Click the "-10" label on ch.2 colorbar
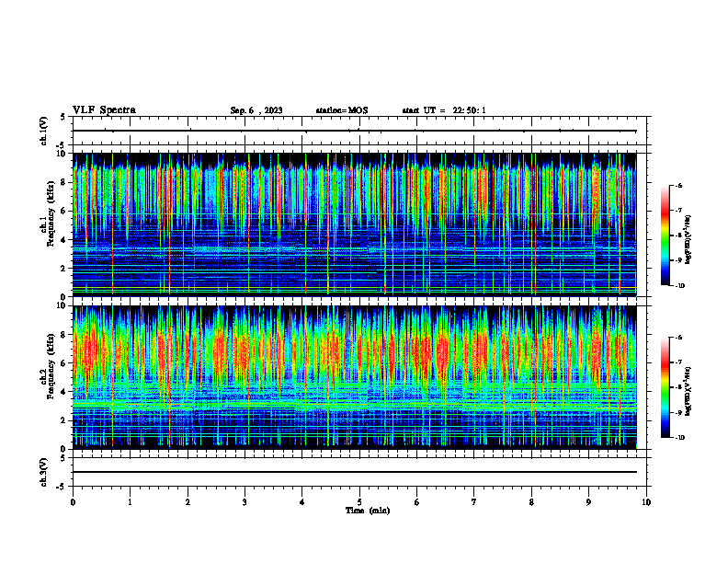The image size is (728, 563). [679, 438]
